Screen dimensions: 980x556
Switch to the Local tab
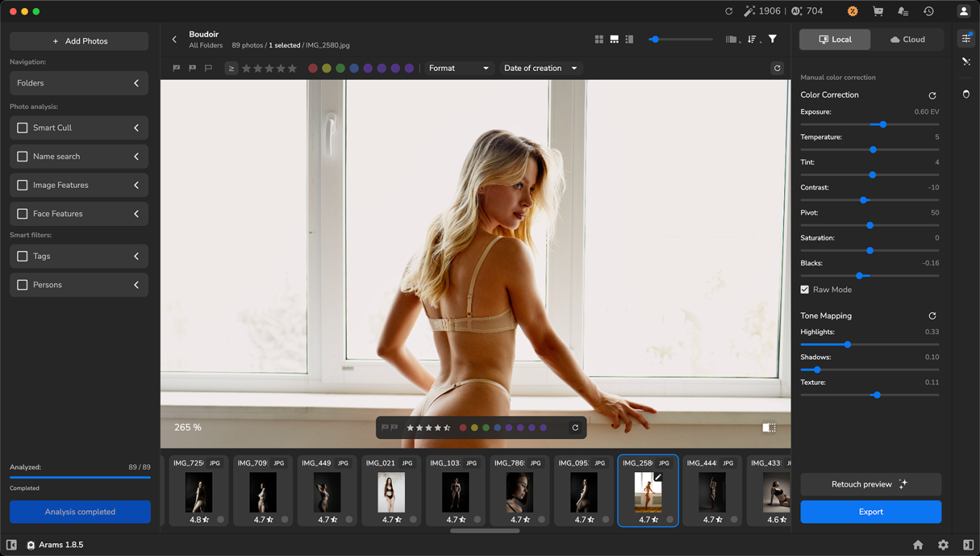835,39
